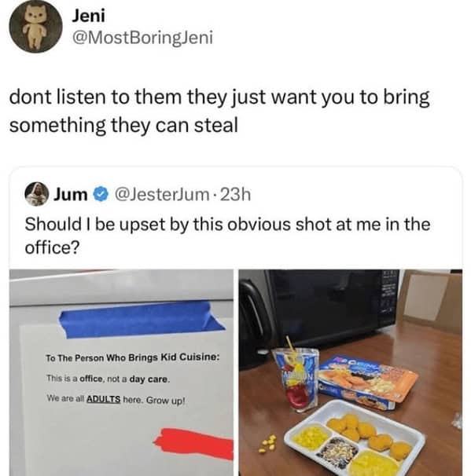This screenshot has width=471, height=476.
Task: Click the Kid Cuisine box in the photo
Action: (366, 382)
